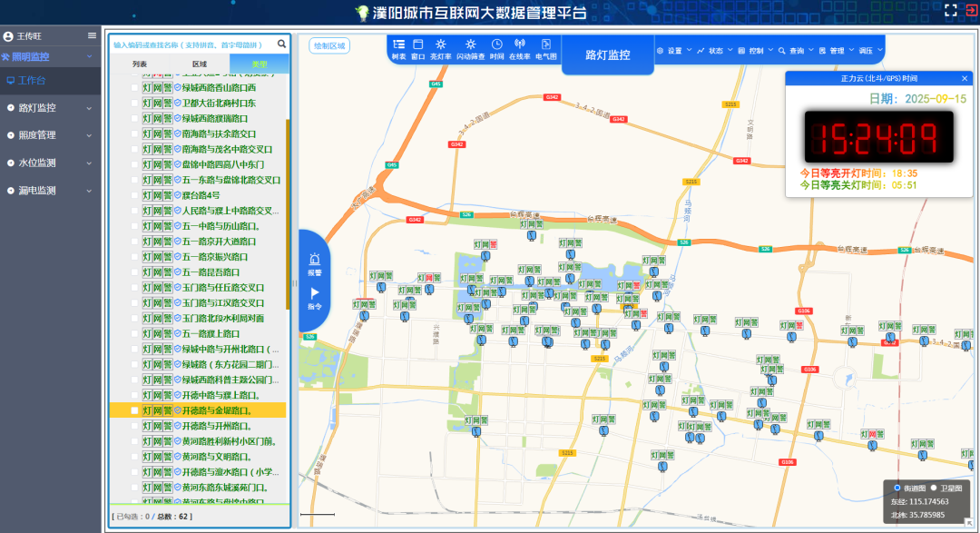Select the 卫星图 satellite map radio button
The height and width of the screenshot is (533, 980).
[934, 488]
